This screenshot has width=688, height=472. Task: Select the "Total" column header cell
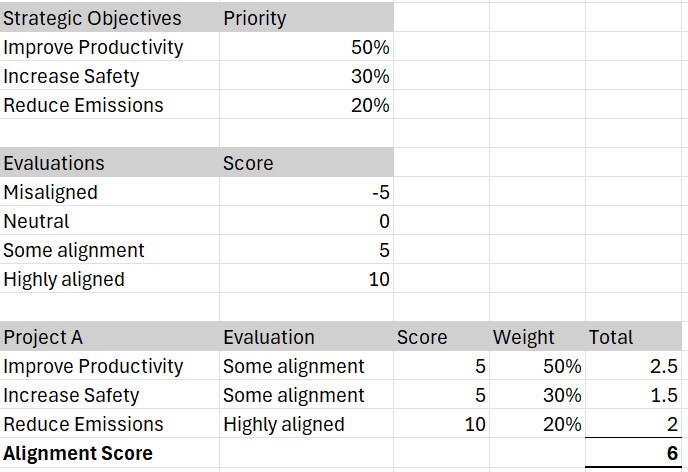pyautogui.click(x=610, y=337)
